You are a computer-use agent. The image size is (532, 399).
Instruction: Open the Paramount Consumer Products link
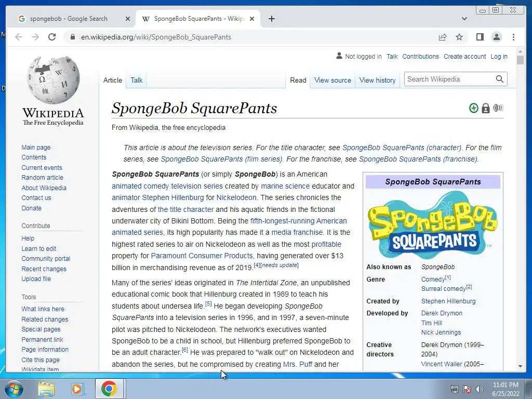point(202,256)
